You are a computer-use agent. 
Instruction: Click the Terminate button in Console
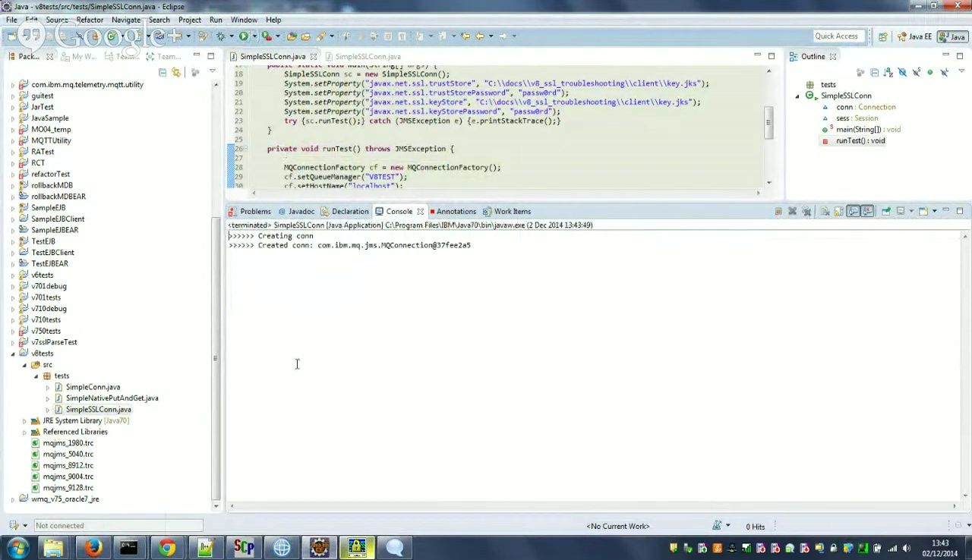[x=778, y=211]
